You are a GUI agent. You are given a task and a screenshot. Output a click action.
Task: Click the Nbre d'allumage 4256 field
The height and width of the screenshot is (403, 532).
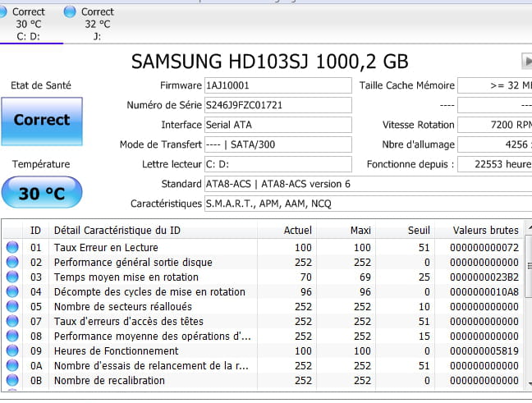[x=495, y=144]
